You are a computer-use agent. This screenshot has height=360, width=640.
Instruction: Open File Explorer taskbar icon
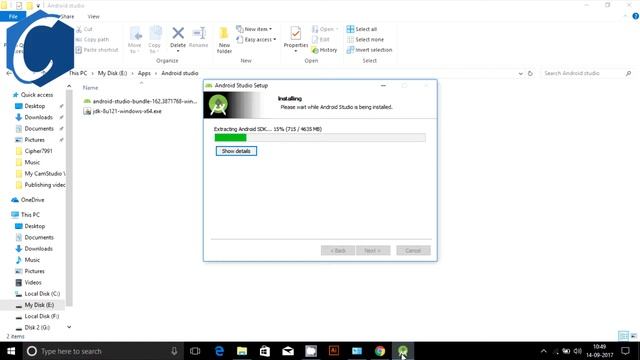click(x=242, y=351)
